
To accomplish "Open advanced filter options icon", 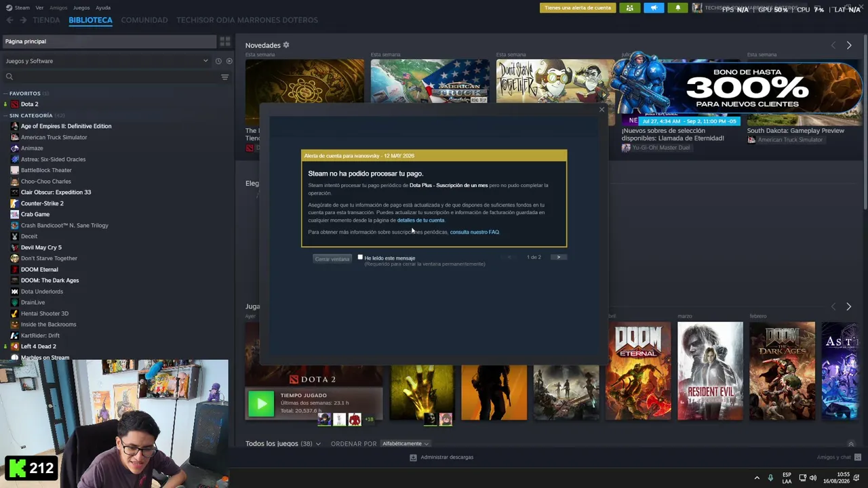I will (x=225, y=77).
